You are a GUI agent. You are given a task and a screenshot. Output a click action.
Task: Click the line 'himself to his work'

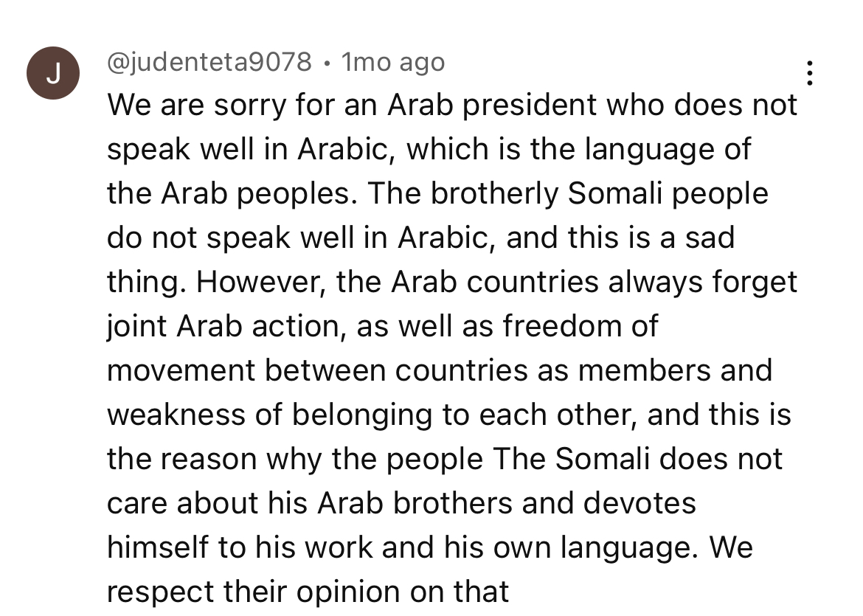tap(430, 547)
